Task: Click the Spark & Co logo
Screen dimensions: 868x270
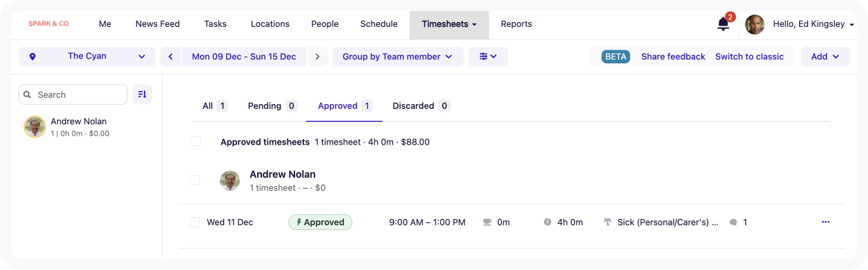Action: coord(48,24)
